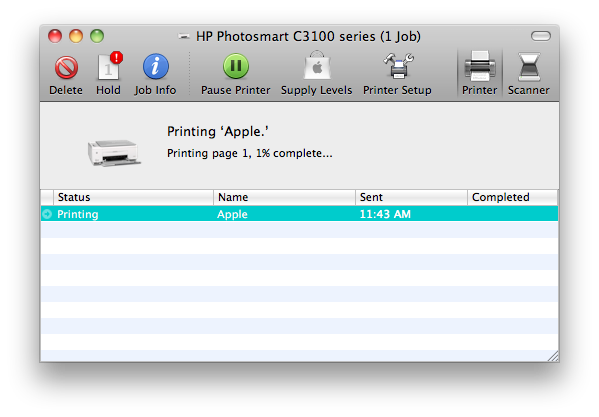
Task: Close the printer queue window with the red button
Action: 55,36
